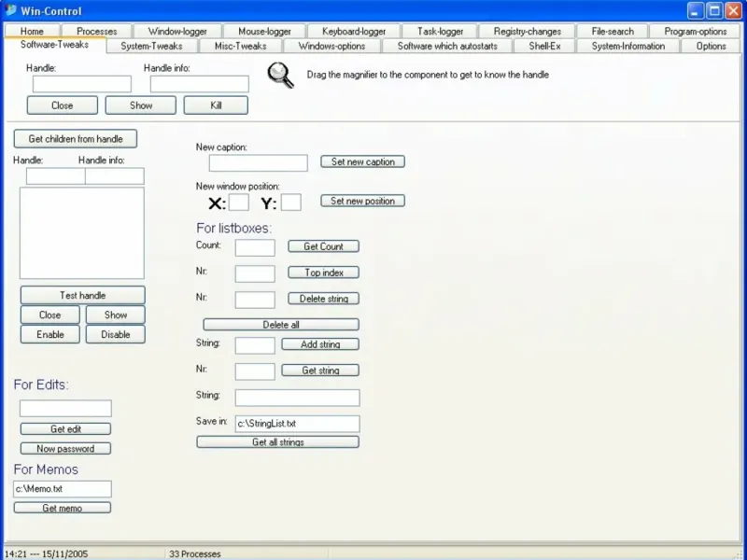This screenshot has width=747, height=560.
Task: Click the Get all strings button
Action: click(277, 441)
